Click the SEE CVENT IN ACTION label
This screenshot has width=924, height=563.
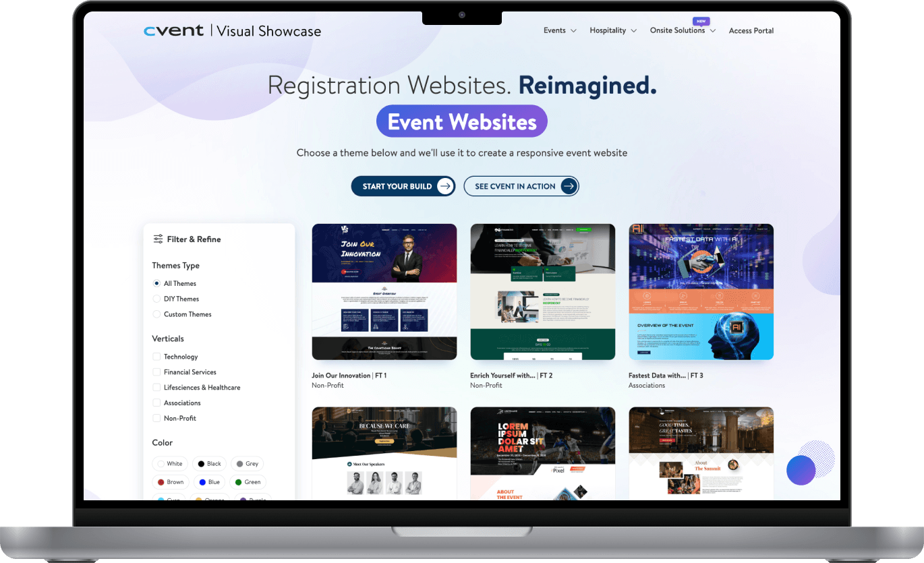[515, 187]
